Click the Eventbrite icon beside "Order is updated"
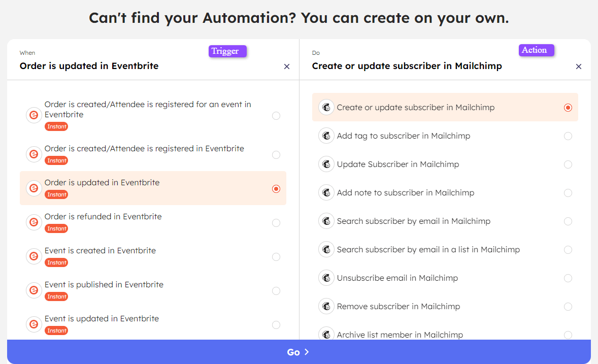Image resolution: width=598 pixels, height=364 pixels. pyautogui.click(x=34, y=188)
